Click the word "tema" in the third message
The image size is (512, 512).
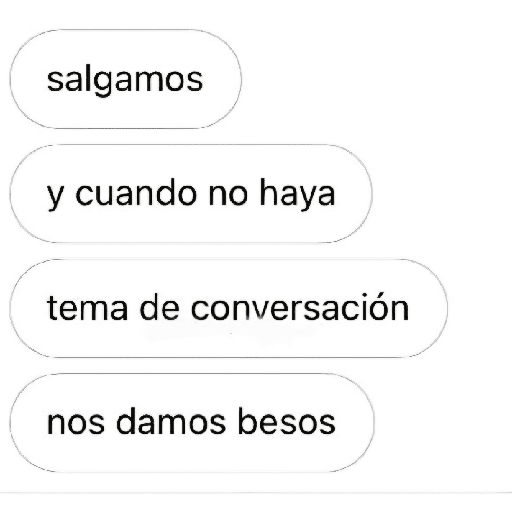coord(87,308)
